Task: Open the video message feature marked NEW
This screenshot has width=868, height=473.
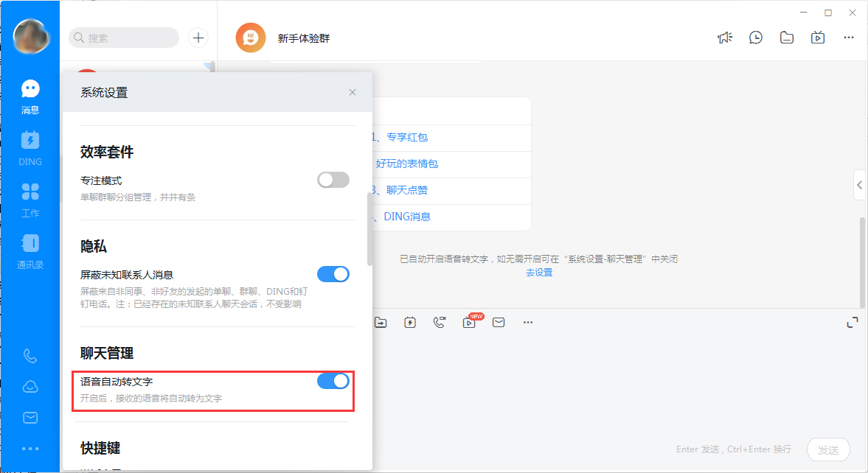Action: [x=469, y=322]
